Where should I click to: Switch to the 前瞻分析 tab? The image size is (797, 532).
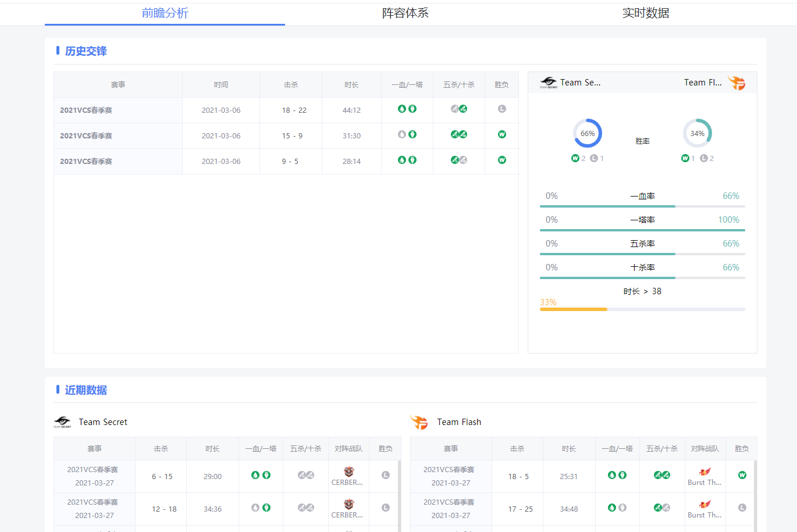(x=165, y=13)
